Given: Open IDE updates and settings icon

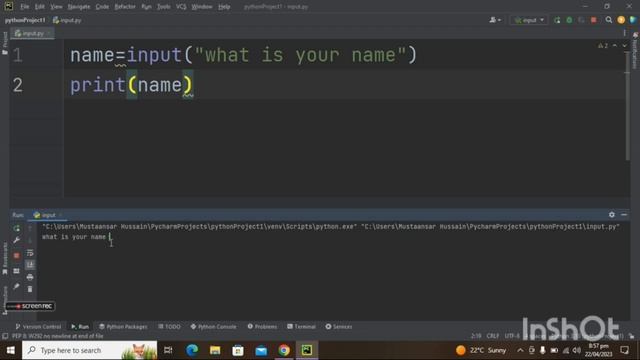Looking at the screenshot, I should point(621,20).
